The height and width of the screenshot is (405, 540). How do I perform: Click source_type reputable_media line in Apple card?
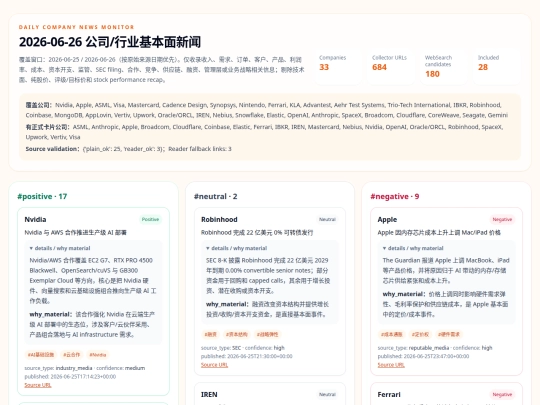tap(435, 348)
